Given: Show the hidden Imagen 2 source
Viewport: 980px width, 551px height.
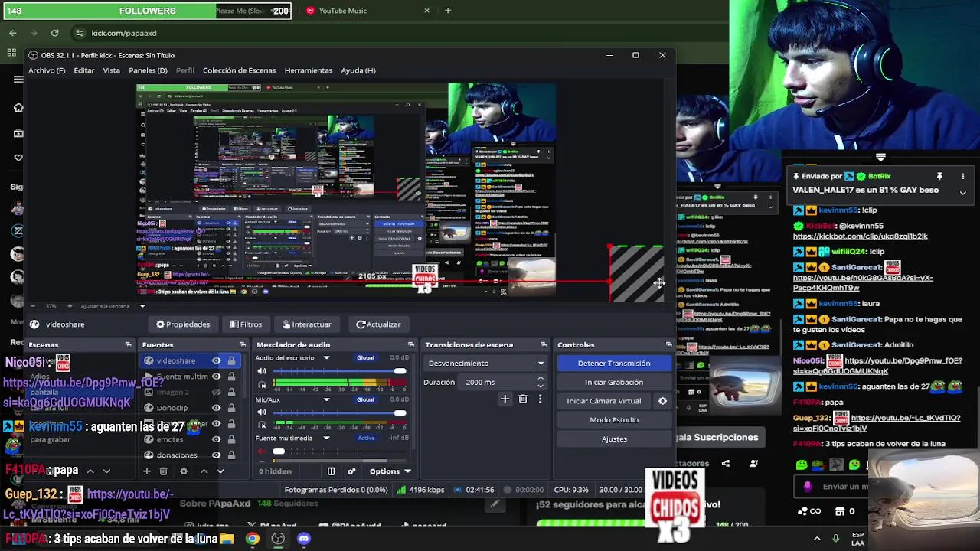Looking at the screenshot, I should tap(217, 393).
